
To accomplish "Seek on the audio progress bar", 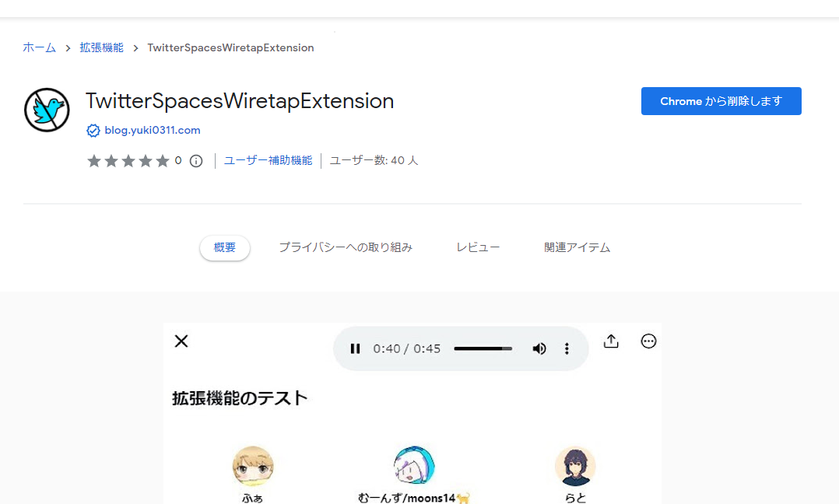I will [x=483, y=348].
